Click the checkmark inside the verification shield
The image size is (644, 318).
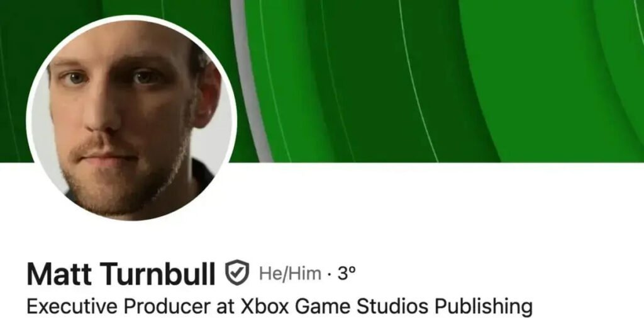click(x=238, y=272)
